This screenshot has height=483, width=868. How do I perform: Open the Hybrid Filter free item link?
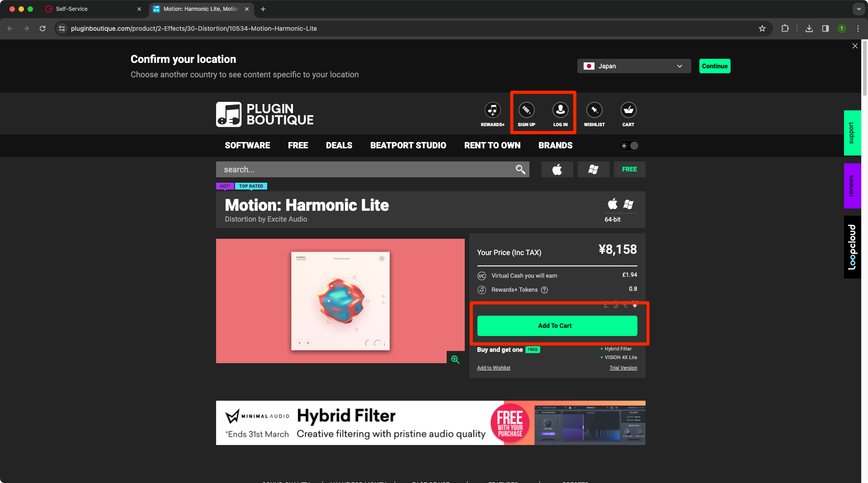[x=618, y=349]
